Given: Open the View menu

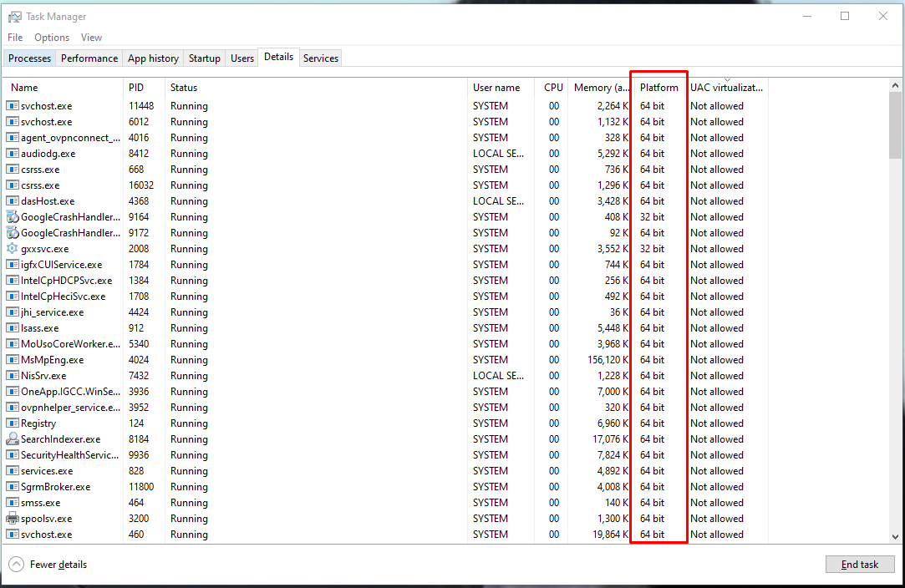Looking at the screenshot, I should (91, 38).
